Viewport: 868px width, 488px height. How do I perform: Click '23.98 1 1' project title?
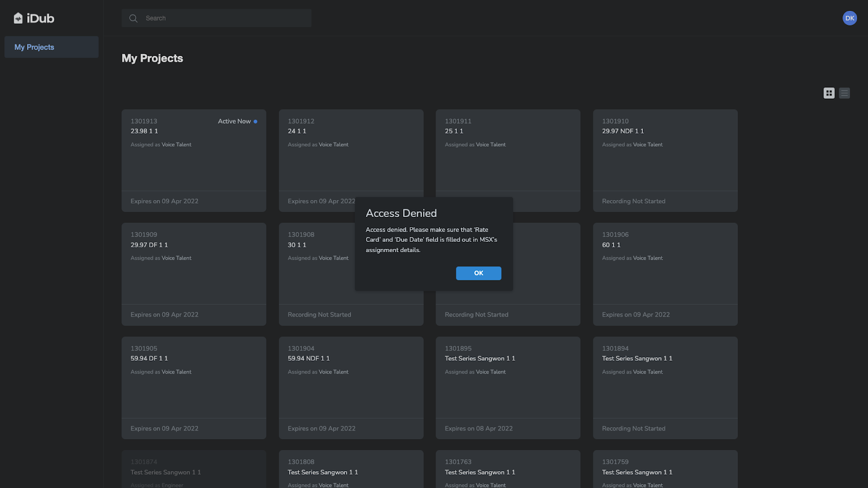[144, 131]
